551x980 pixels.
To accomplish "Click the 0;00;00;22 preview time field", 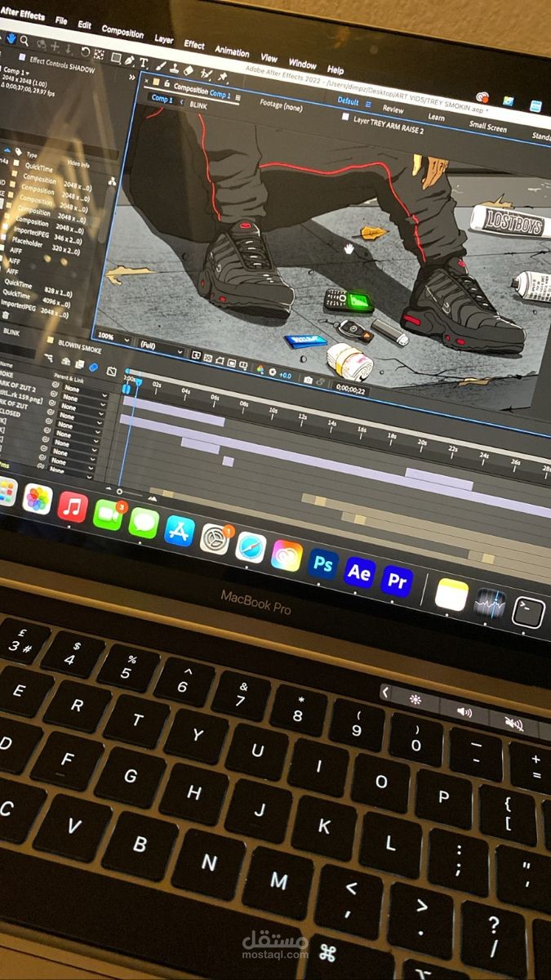I will [x=351, y=389].
